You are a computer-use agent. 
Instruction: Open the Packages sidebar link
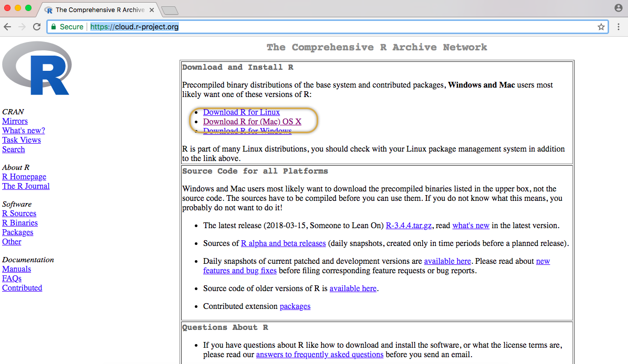point(17,232)
